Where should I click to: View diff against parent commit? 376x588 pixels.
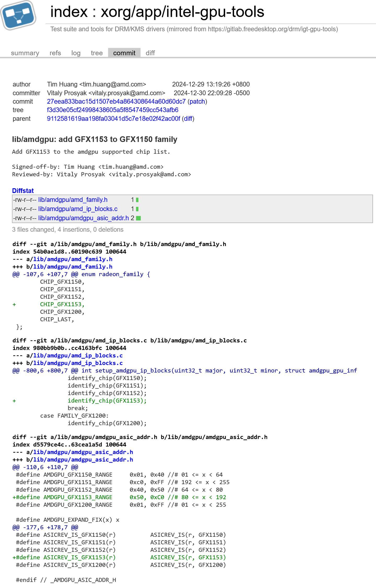point(188,119)
